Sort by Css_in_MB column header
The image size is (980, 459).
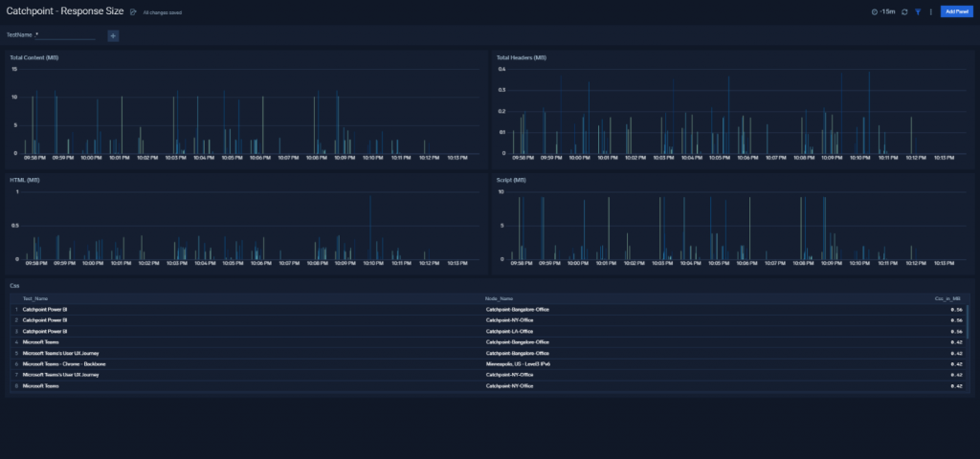[x=947, y=299]
